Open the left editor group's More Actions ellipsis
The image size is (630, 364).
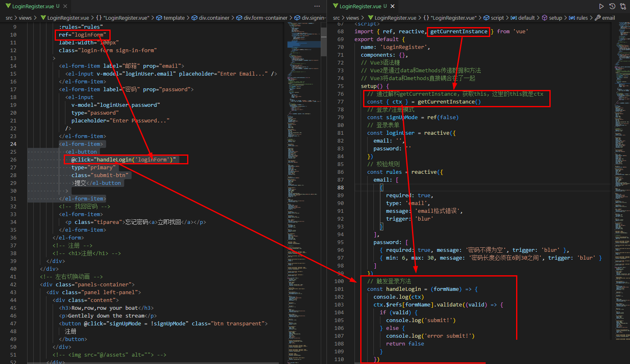click(x=317, y=6)
